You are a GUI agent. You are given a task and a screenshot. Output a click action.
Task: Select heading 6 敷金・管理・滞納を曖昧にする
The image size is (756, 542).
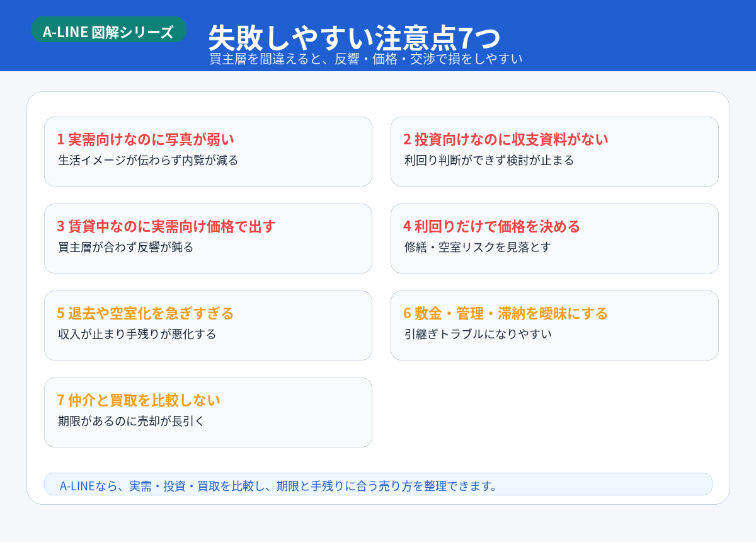506,313
